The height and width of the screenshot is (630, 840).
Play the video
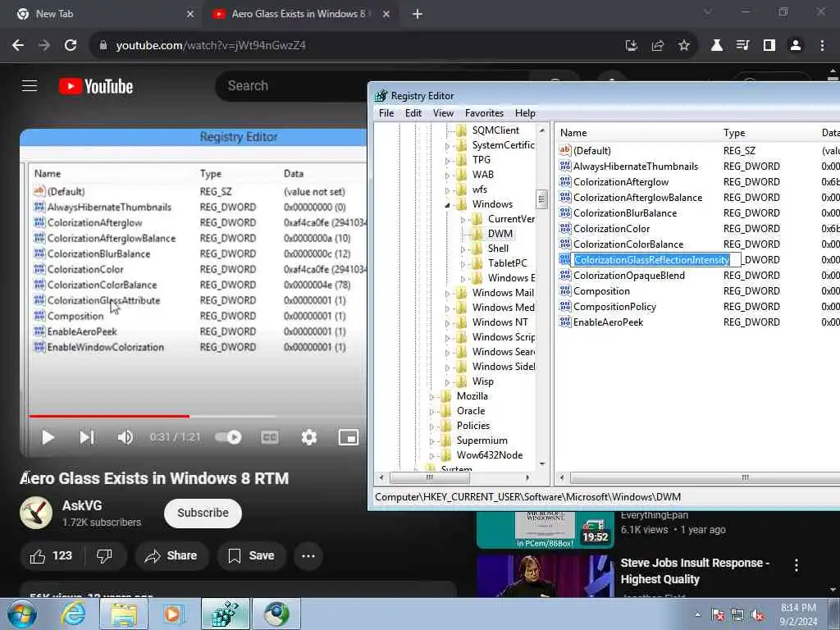click(x=48, y=438)
